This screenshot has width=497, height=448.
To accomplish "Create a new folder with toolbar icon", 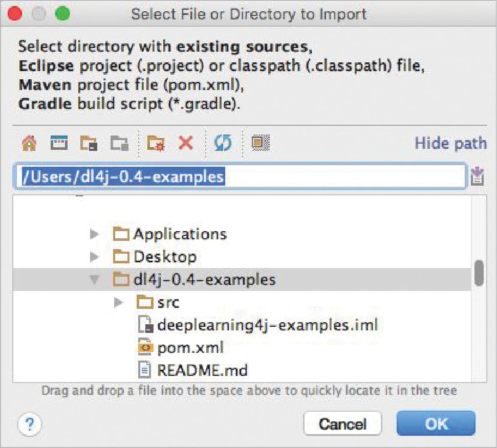I will (156, 144).
